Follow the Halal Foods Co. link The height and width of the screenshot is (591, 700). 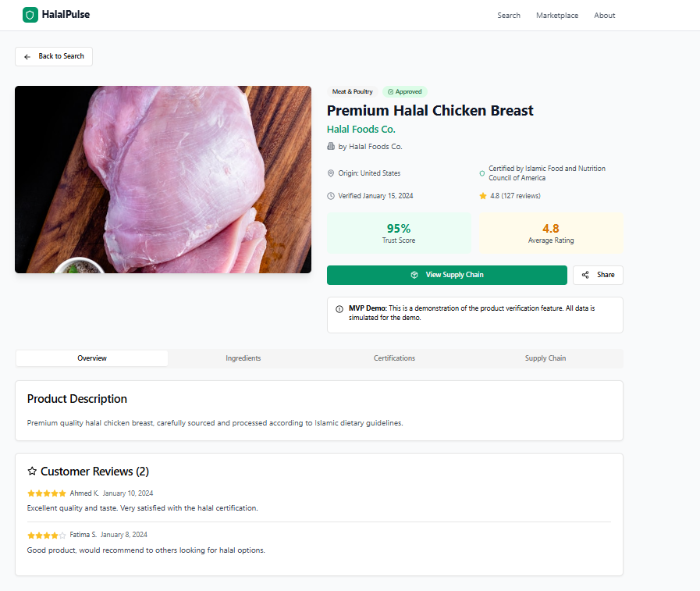point(361,129)
